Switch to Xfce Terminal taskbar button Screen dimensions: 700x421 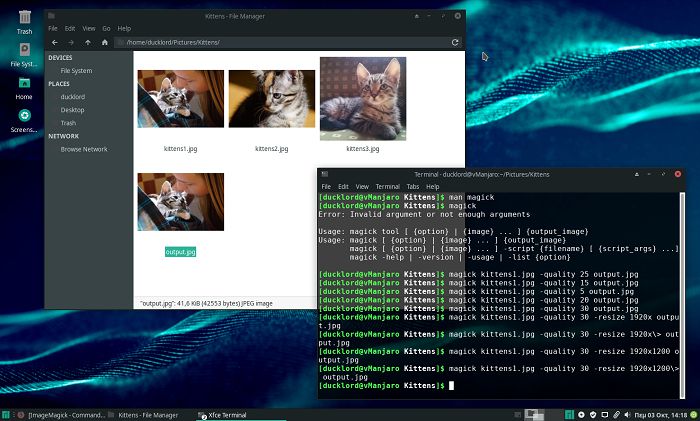[x=228, y=414]
